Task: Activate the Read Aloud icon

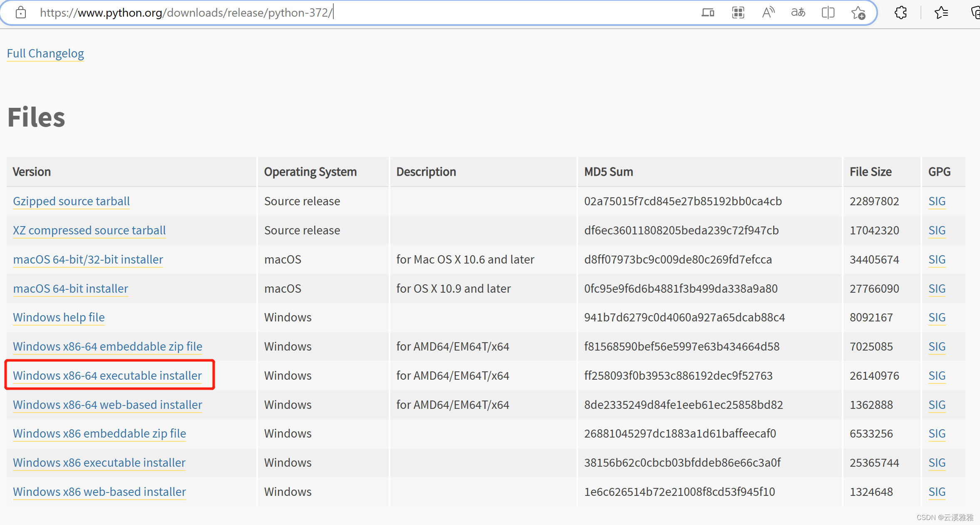Action: pyautogui.click(x=768, y=12)
